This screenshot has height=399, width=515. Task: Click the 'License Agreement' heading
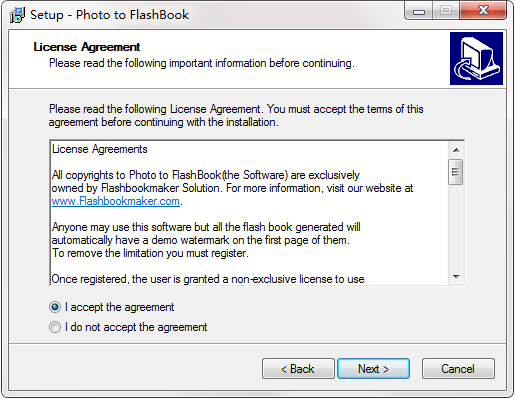[87, 47]
